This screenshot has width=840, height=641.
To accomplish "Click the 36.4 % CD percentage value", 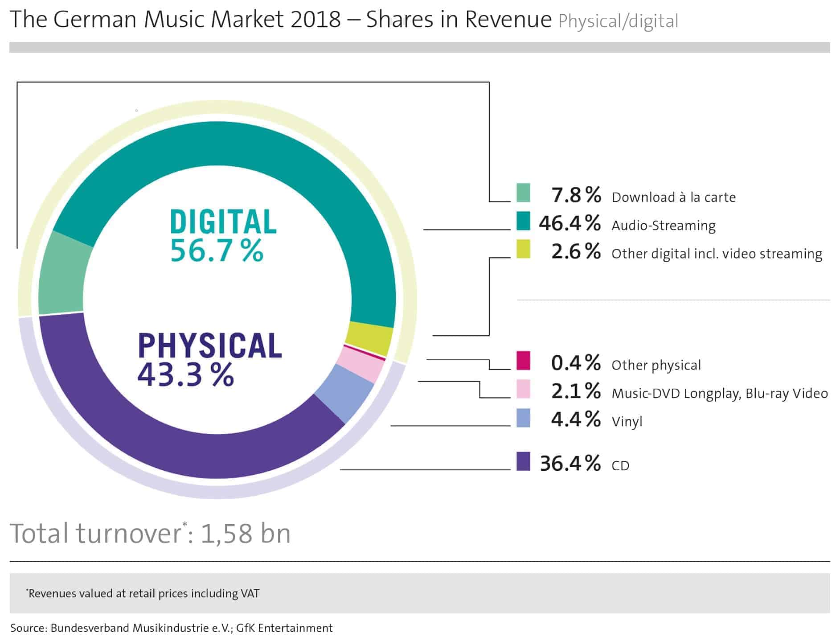I will pyautogui.click(x=570, y=464).
